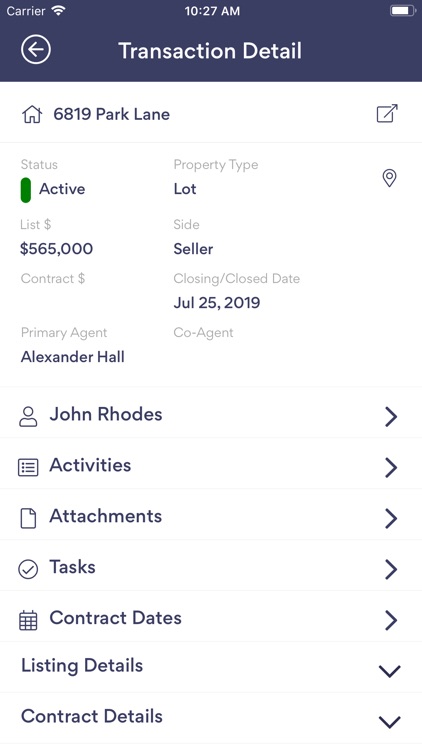
Task: Open the edit transaction icon
Action: pos(387,113)
